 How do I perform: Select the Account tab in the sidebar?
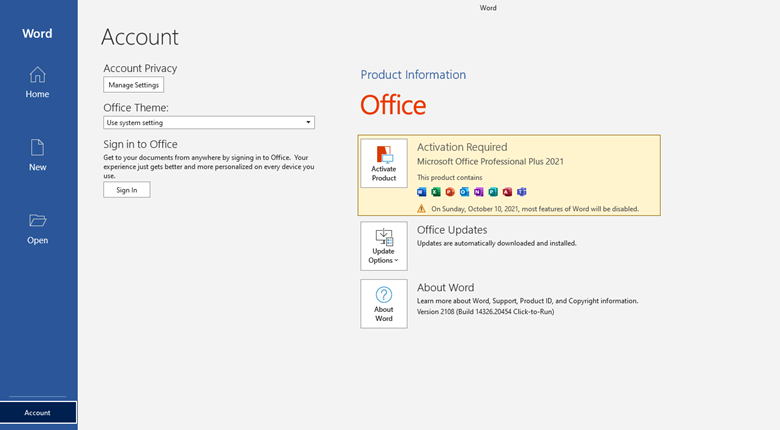coord(38,413)
